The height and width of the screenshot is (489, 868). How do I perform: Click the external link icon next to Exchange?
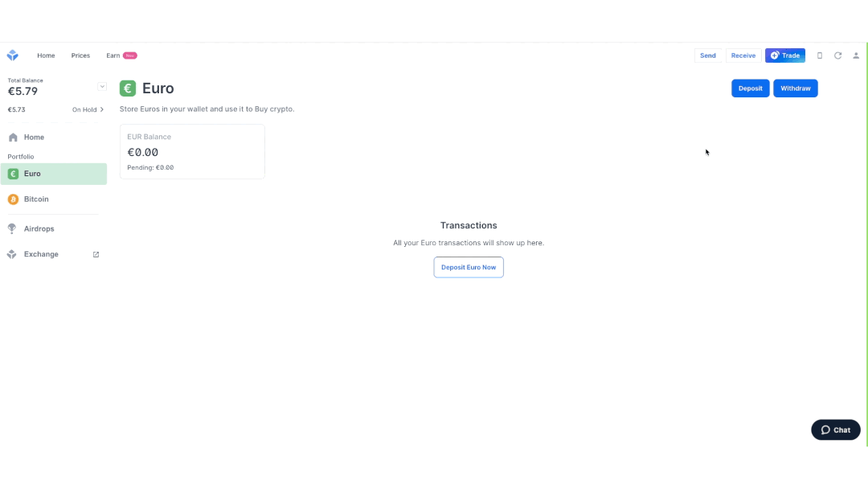click(x=95, y=254)
